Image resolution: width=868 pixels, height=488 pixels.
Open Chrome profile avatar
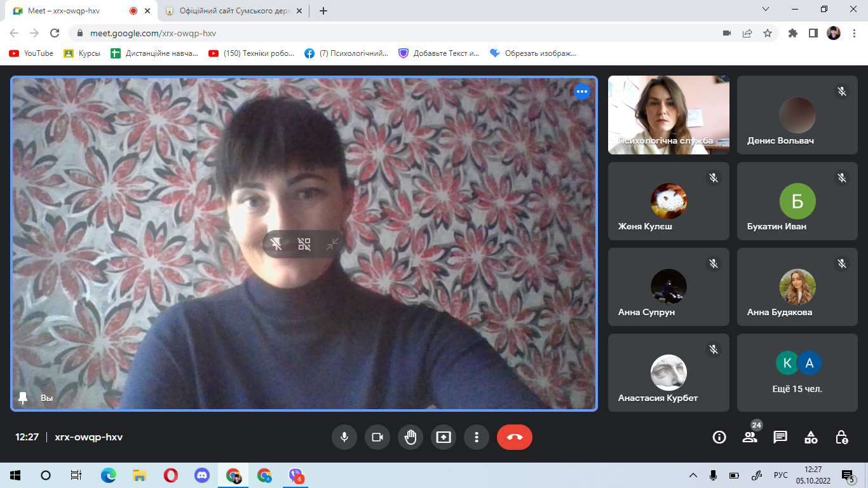pos(834,33)
